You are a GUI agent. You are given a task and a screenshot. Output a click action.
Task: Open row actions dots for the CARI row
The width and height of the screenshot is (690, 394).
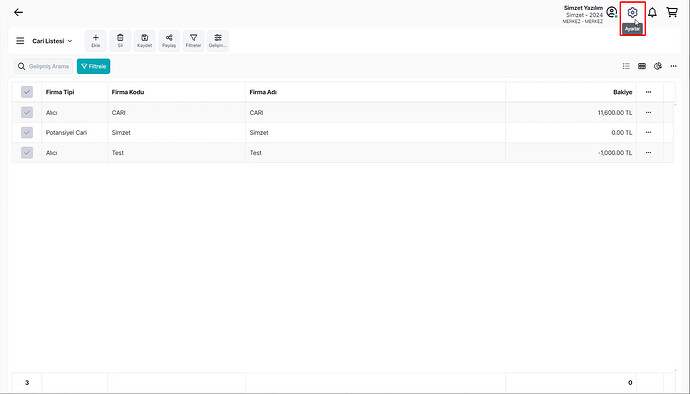pyautogui.click(x=648, y=112)
